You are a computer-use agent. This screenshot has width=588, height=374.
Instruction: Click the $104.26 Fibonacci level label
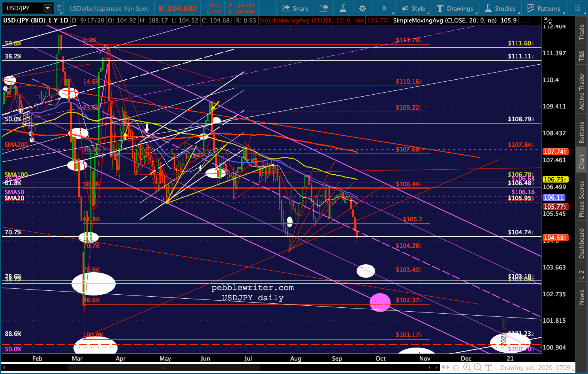pos(409,246)
